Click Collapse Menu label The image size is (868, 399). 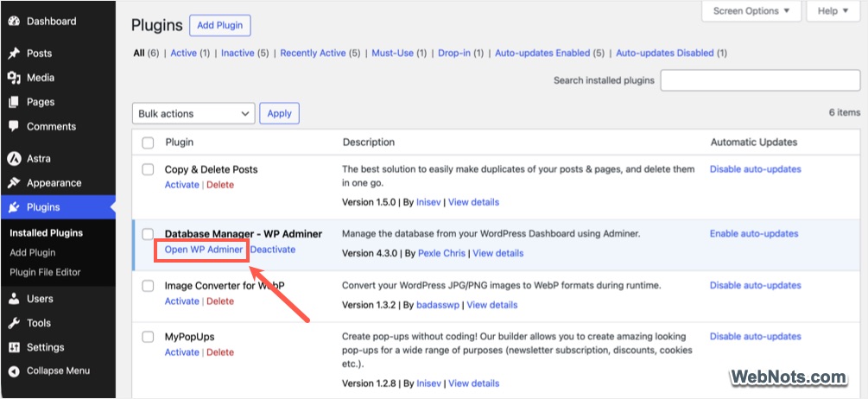[58, 371]
